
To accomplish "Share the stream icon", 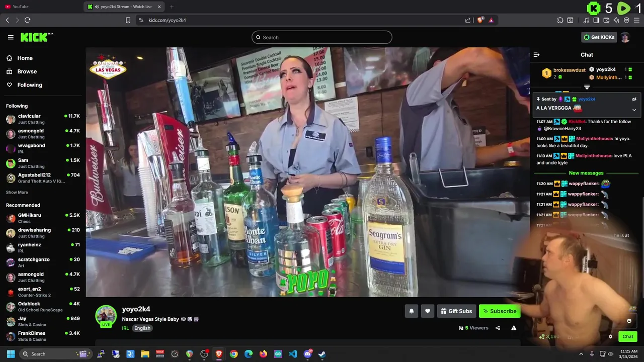I will (498, 328).
